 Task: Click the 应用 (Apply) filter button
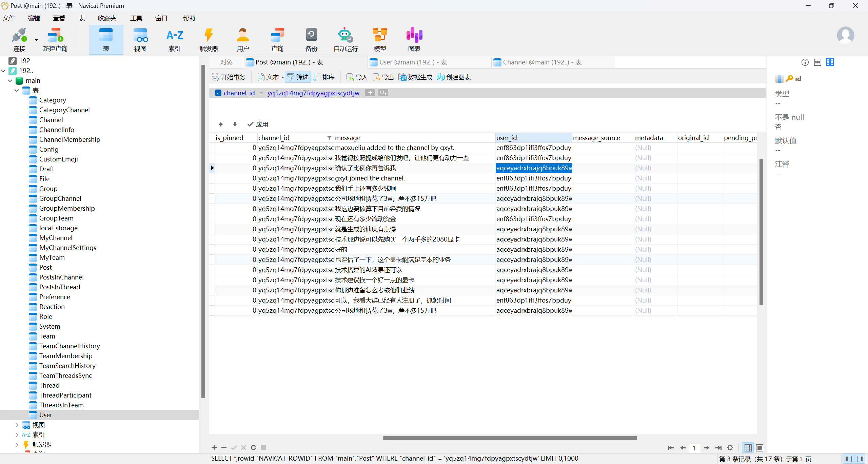click(x=258, y=124)
